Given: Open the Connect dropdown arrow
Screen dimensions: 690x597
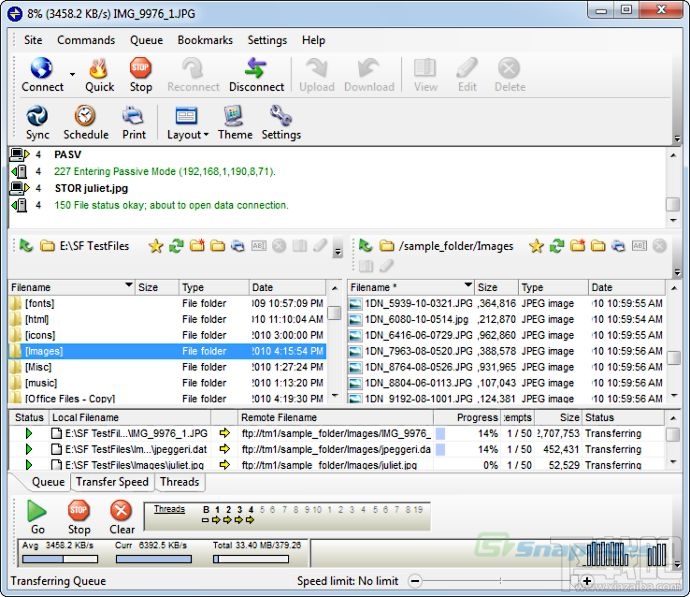Looking at the screenshot, I should coord(72,74).
